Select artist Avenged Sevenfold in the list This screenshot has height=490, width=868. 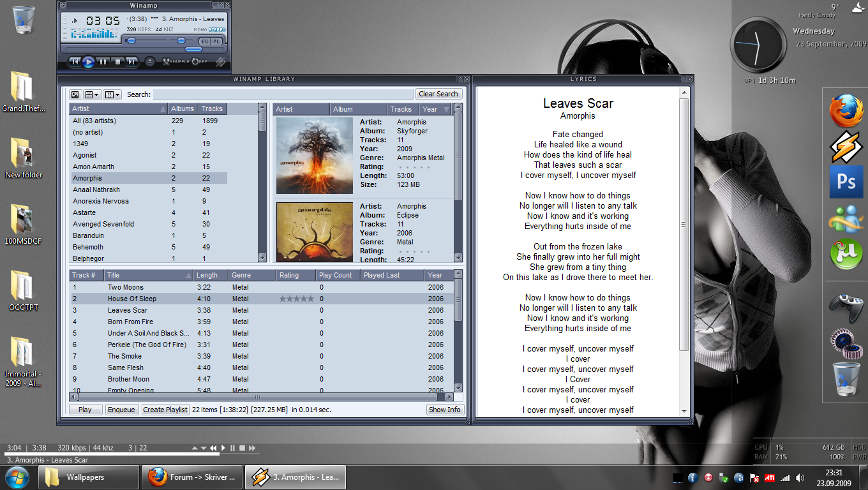coord(148,224)
